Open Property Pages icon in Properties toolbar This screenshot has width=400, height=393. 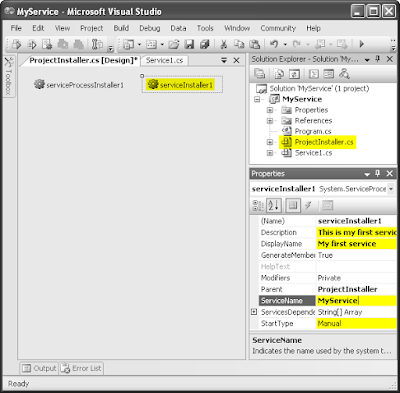pos(328,205)
